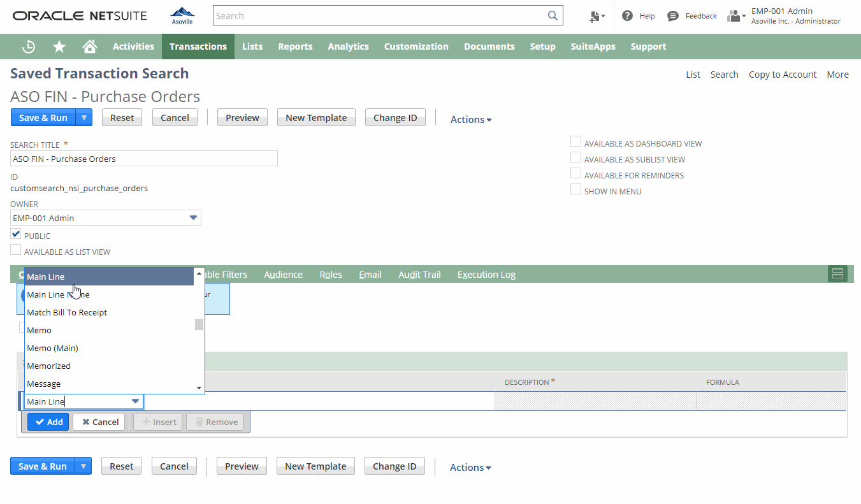Click the Search Title input field

[144, 159]
